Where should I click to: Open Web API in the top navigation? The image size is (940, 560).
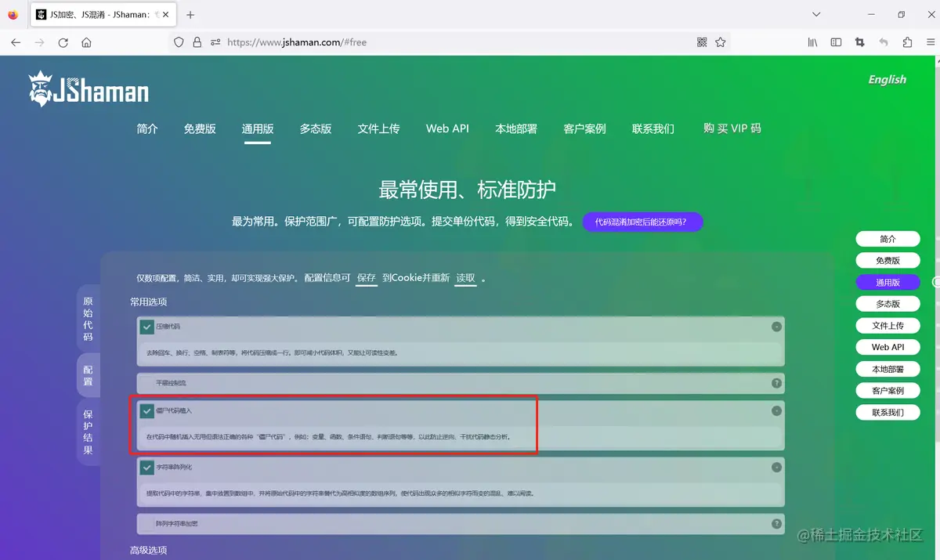447,128
